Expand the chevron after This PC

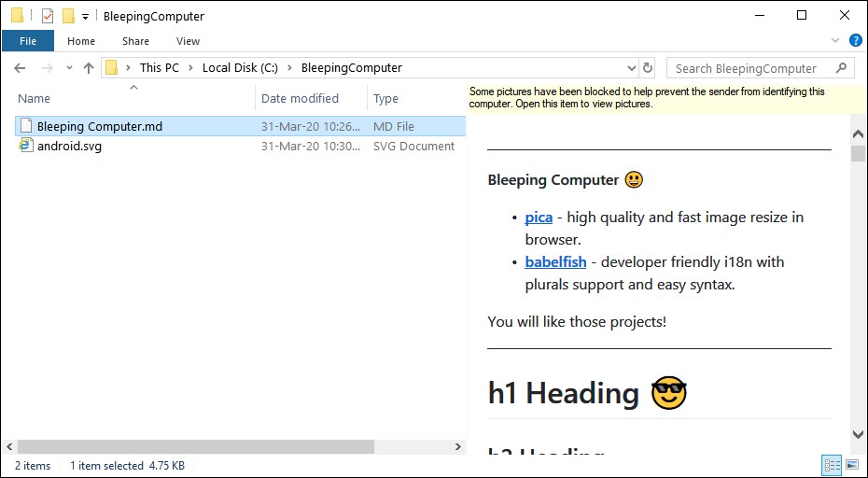pyautogui.click(x=191, y=68)
